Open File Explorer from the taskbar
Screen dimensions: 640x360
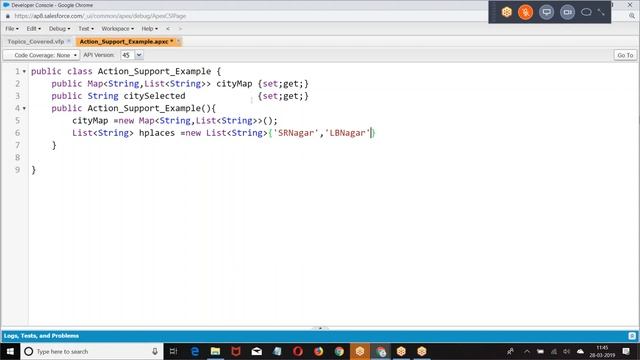pos(216,351)
